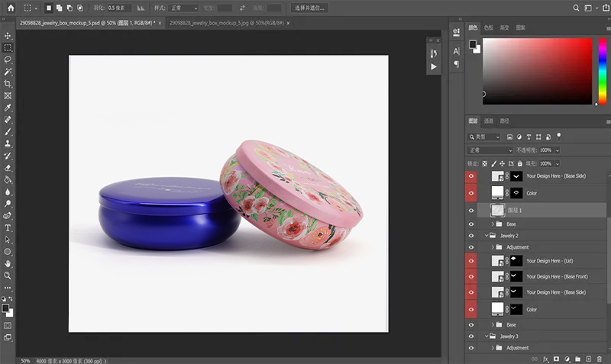Image resolution: width=611 pixels, height=364 pixels.
Task: Toggle visibility of Jewelry 2 group
Action: click(471, 236)
